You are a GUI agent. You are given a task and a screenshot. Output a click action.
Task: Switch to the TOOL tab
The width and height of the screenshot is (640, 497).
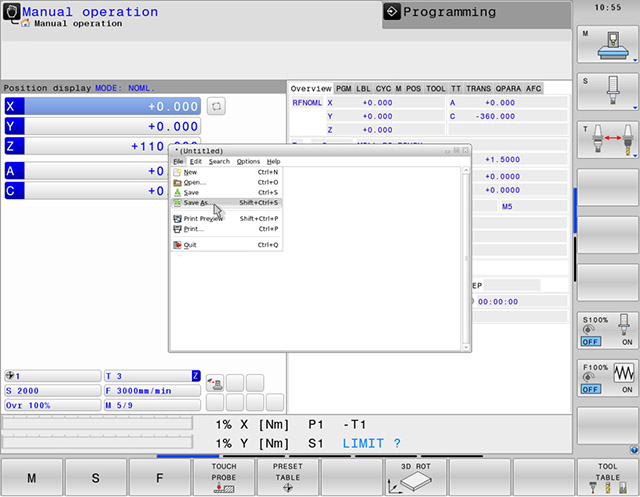point(436,89)
